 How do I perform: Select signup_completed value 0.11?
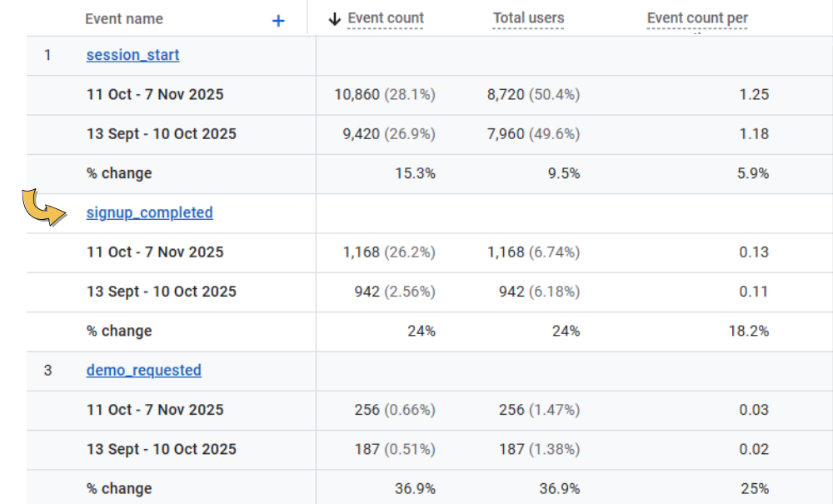[x=754, y=292]
